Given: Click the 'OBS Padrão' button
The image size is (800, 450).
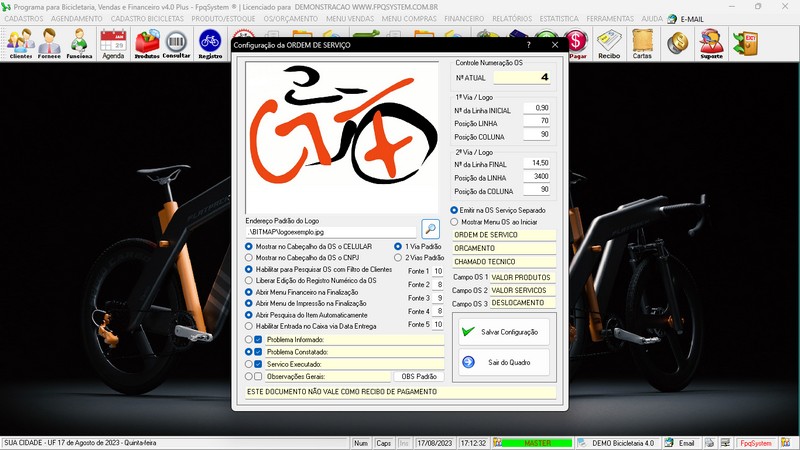Looking at the screenshot, I should [x=419, y=377].
